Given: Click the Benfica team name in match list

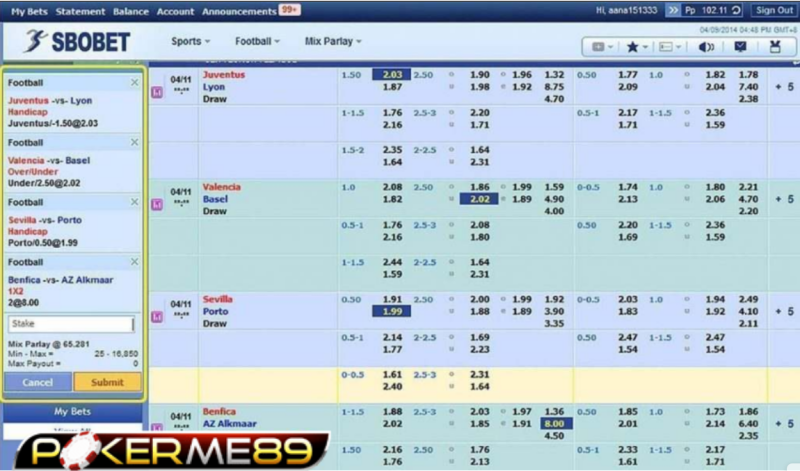Looking at the screenshot, I should [x=219, y=411].
